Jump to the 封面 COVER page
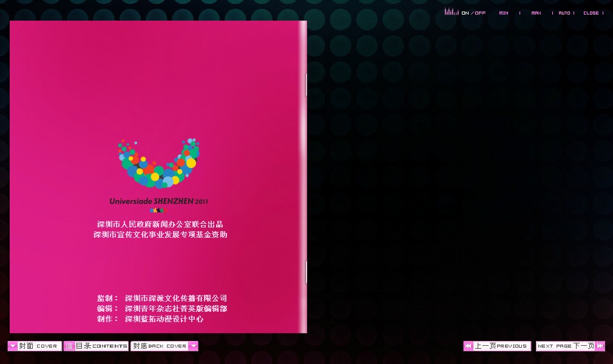 coord(35,346)
